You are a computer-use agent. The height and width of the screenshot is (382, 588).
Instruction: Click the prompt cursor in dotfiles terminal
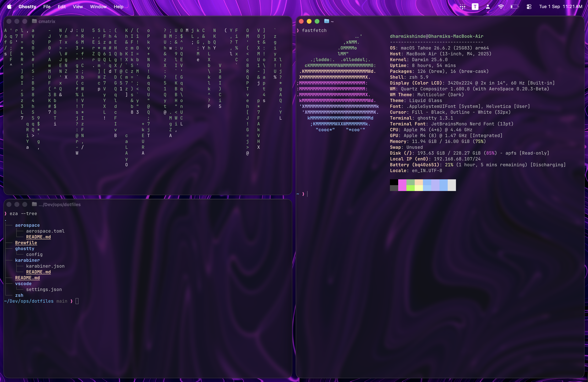(x=77, y=301)
